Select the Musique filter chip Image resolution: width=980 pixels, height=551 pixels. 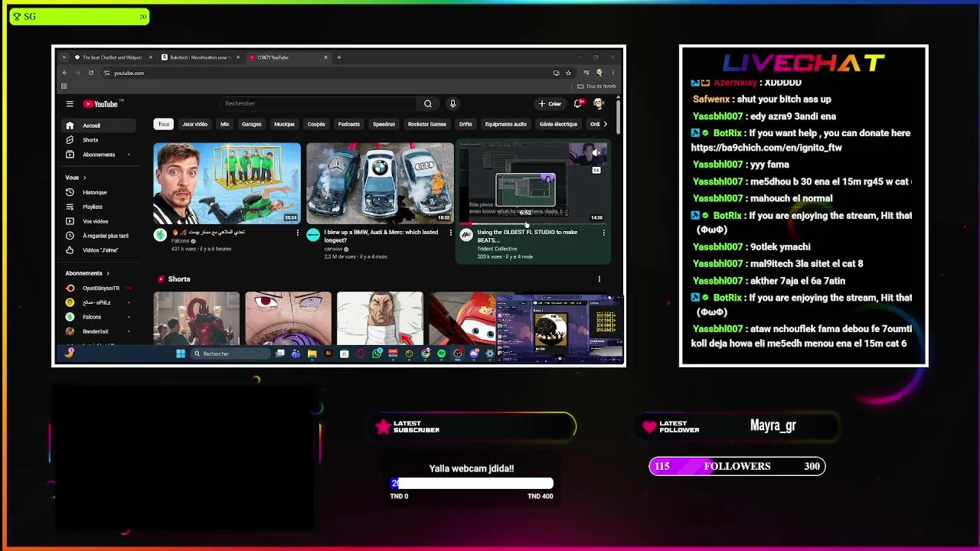coord(284,124)
